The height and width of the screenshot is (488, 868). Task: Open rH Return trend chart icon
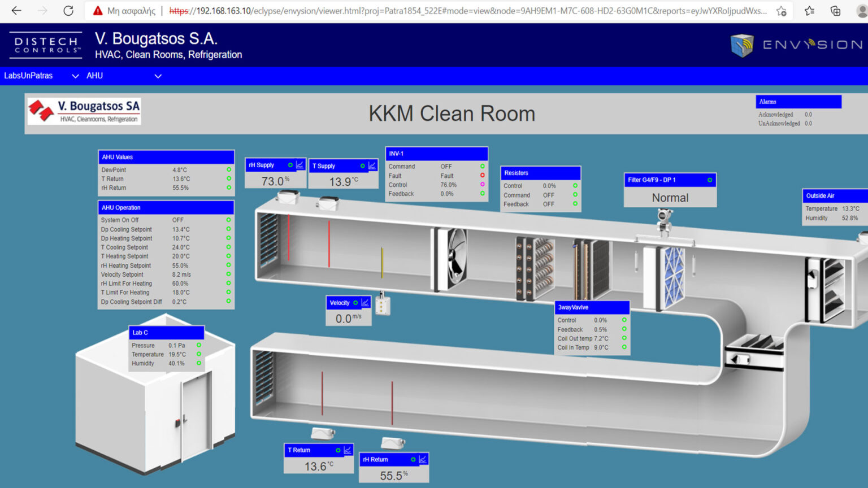tap(422, 459)
